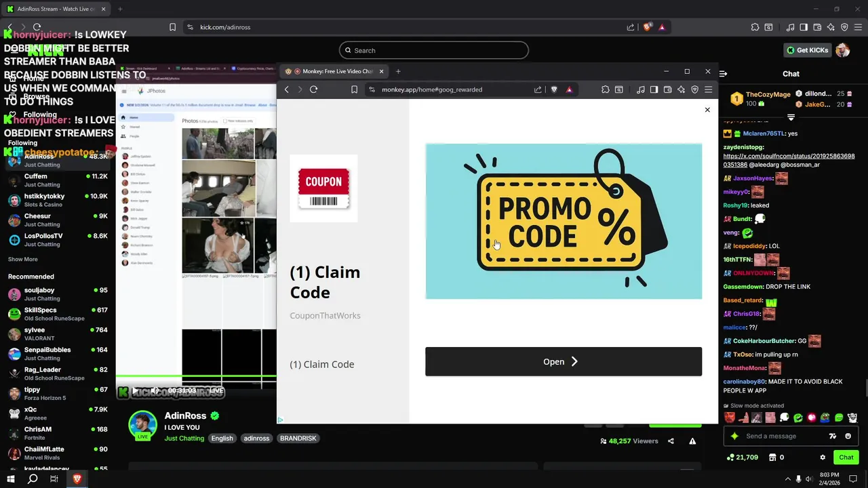Click the CouponThatWorks advertiser link
This screenshot has width=868, height=488.
(325, 315)
